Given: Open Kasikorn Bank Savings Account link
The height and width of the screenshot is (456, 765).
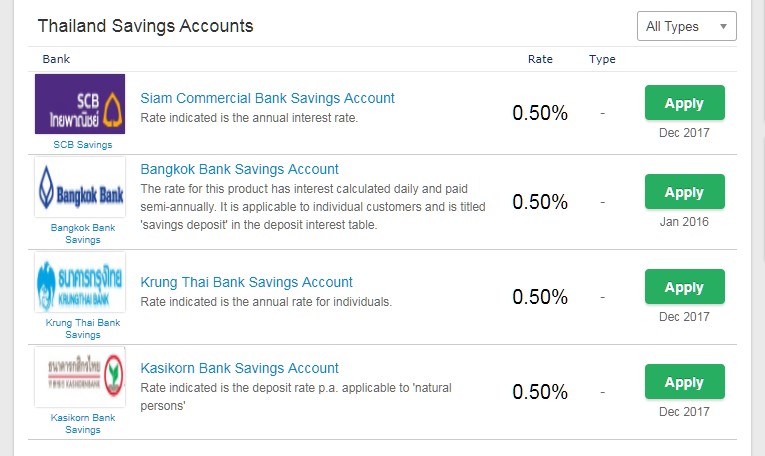Looking at the screenshot, I should click(240, 368).
